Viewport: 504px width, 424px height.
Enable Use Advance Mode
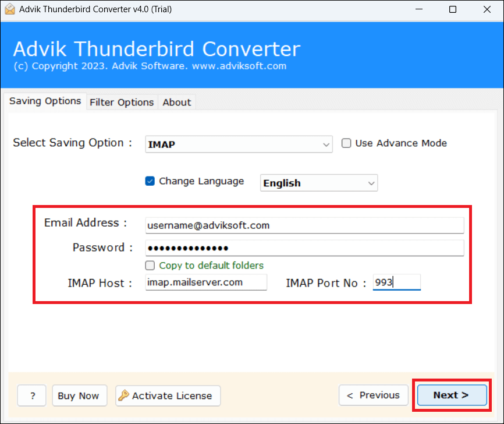(346, 143)
